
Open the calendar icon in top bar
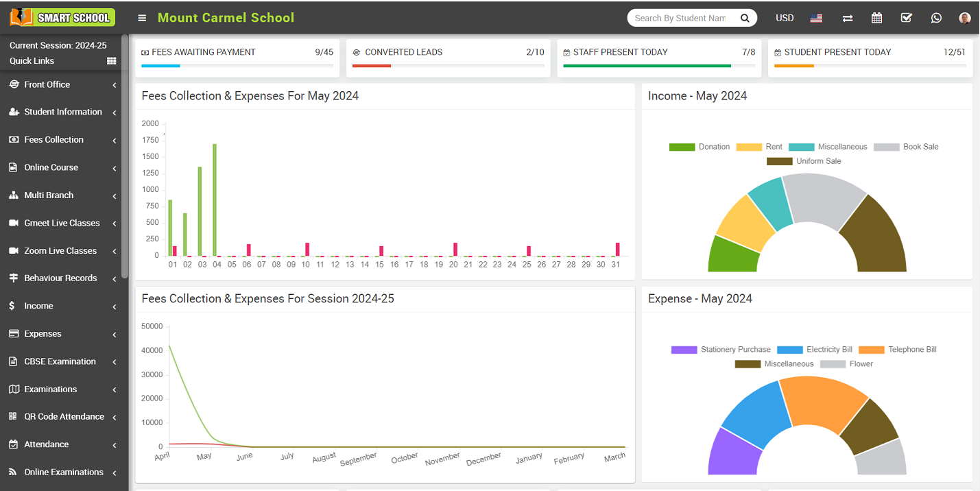click(876, 19)
